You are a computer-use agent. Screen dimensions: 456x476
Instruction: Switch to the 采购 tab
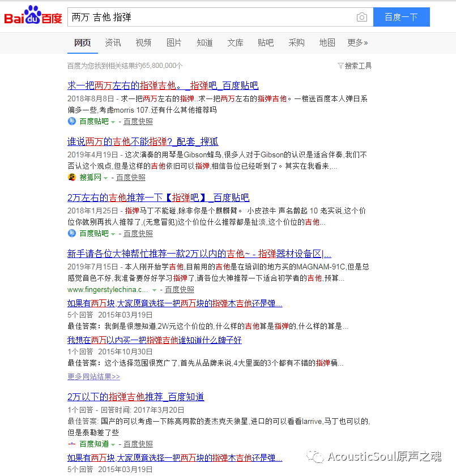[296, 43]
